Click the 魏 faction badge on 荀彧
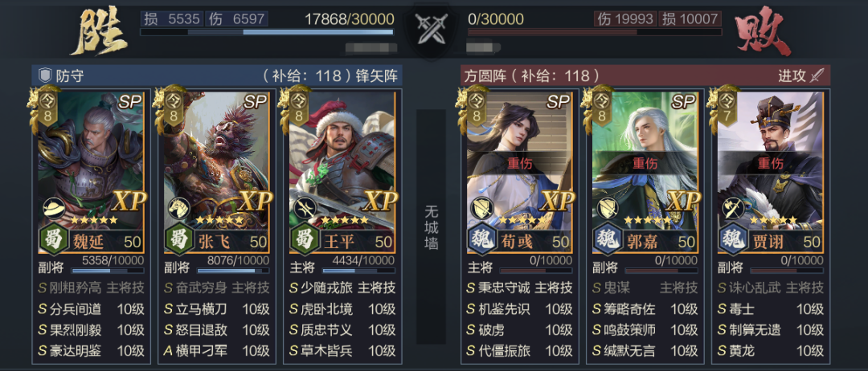 tap(481, 242)
